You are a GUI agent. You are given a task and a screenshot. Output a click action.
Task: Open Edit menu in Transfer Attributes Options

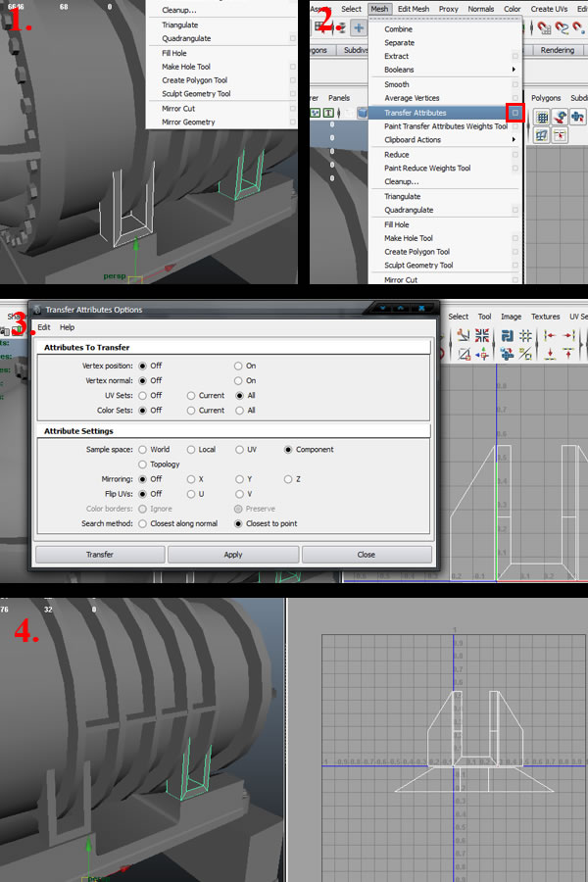pyautogui.click(x=44, y=327)
